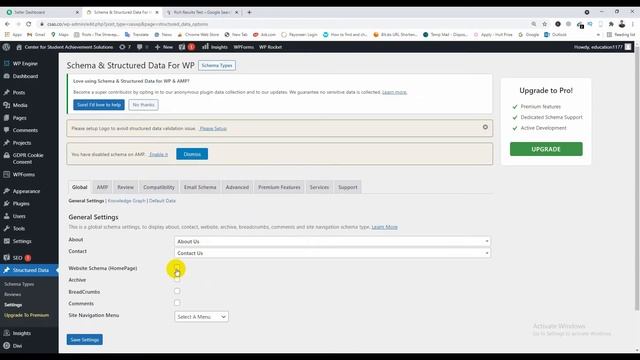This screenshot has width=640, height=360.
Task: Open the Projects pin icon
Action: [7, 142]
